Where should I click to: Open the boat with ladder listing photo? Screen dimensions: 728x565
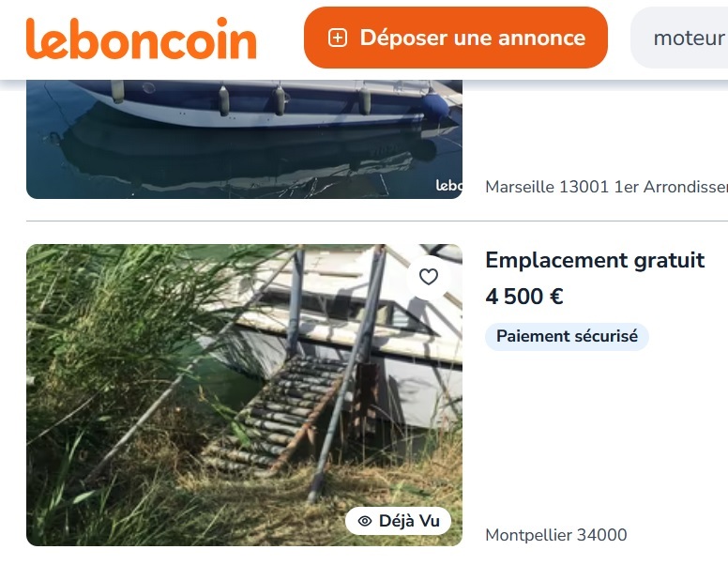coord(244,395)
